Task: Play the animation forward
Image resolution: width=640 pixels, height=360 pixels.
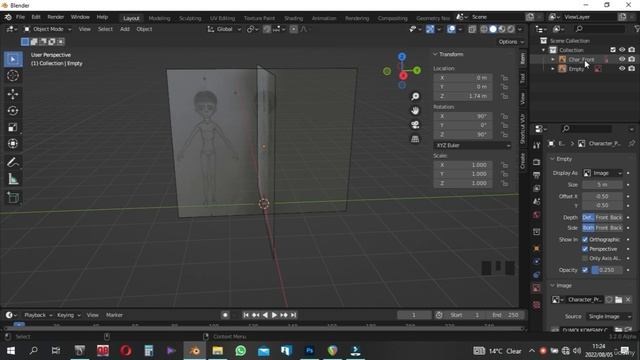Action: click(x=274, y=315)
